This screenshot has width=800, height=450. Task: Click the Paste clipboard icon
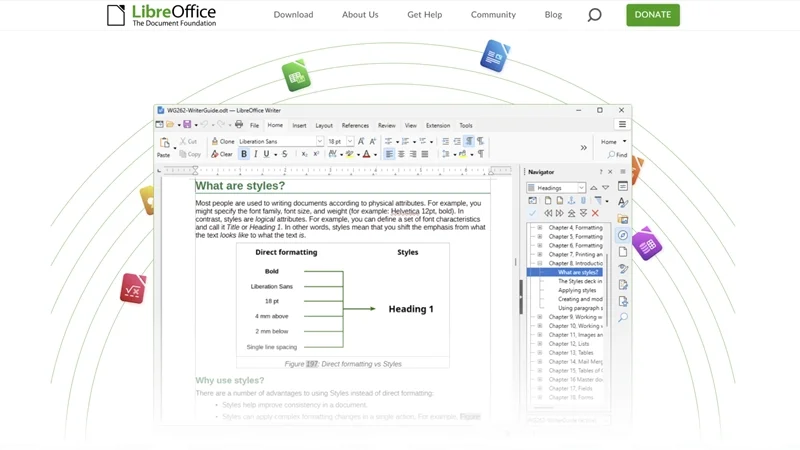(x=164, y=143)
